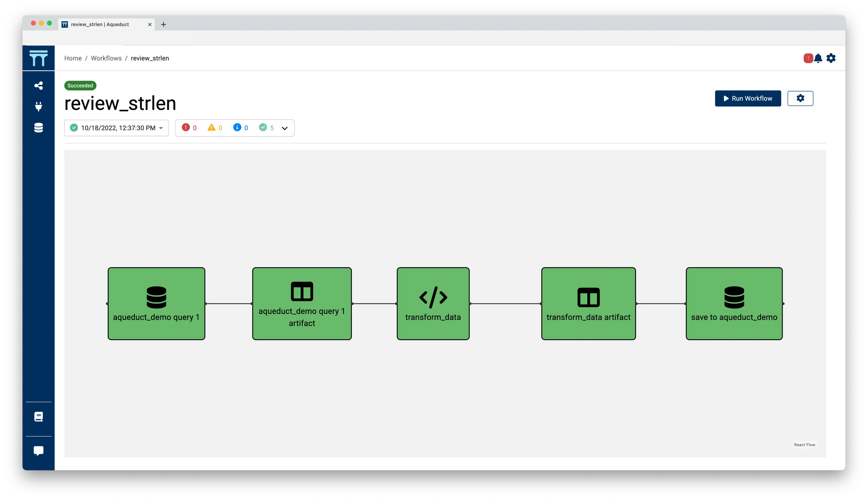
Task: Open the workflow settings gear beside Run Workflow
Action: (x=800, y=98)
